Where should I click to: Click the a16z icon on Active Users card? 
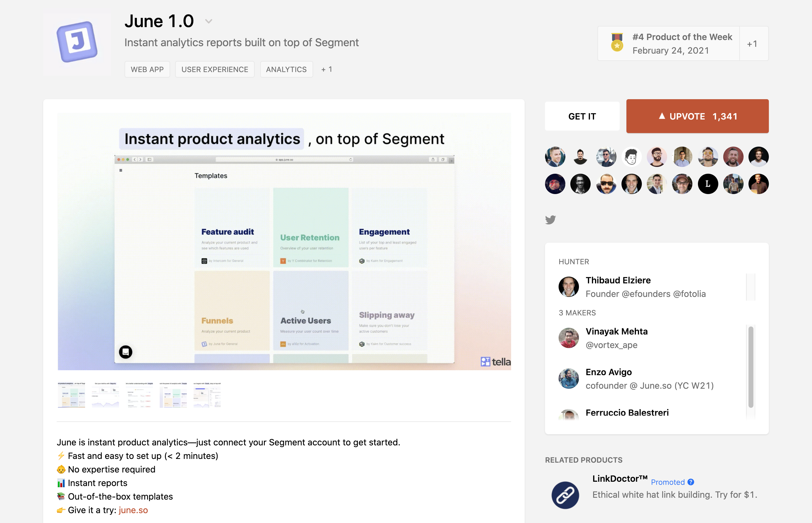pos(283,344)
